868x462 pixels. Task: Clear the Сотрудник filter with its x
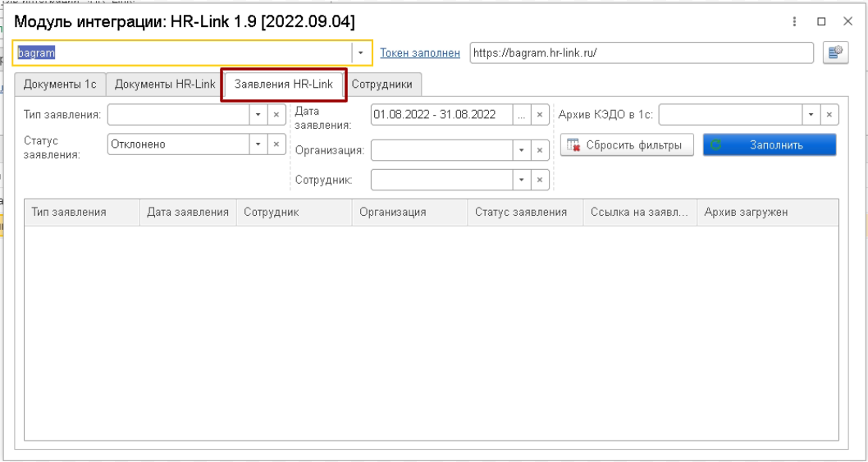tap(540, 180)
